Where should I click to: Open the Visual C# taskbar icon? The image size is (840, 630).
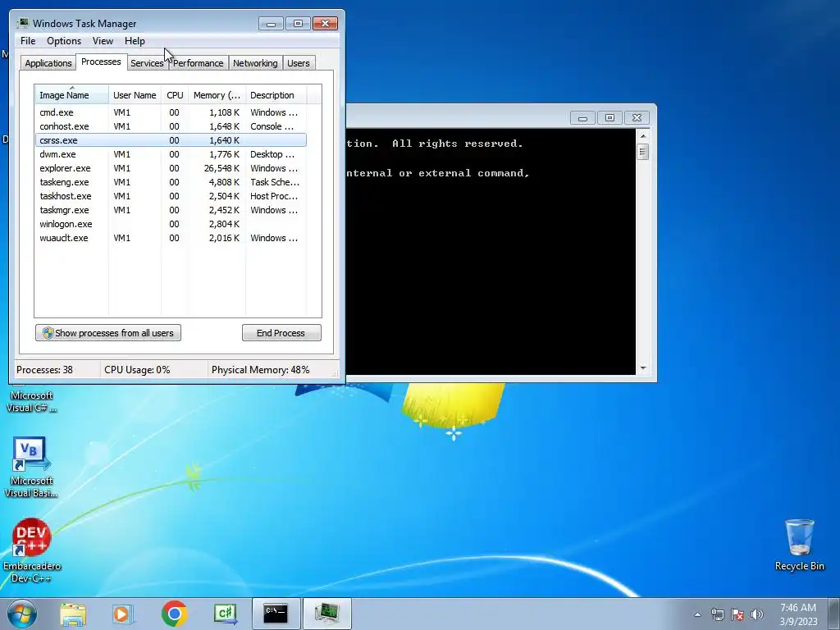tap(225, 614)
